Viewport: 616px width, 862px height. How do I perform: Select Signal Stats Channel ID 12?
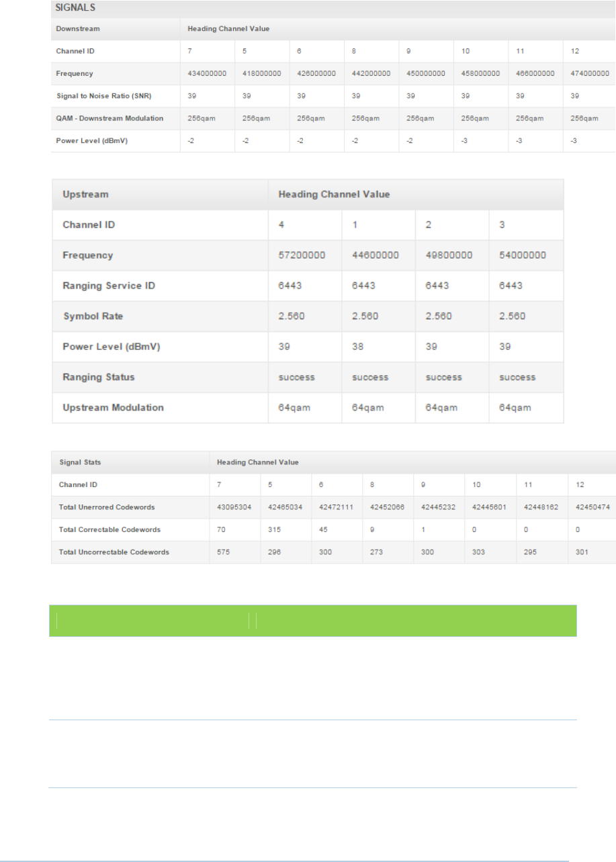(x=580, y=484)
